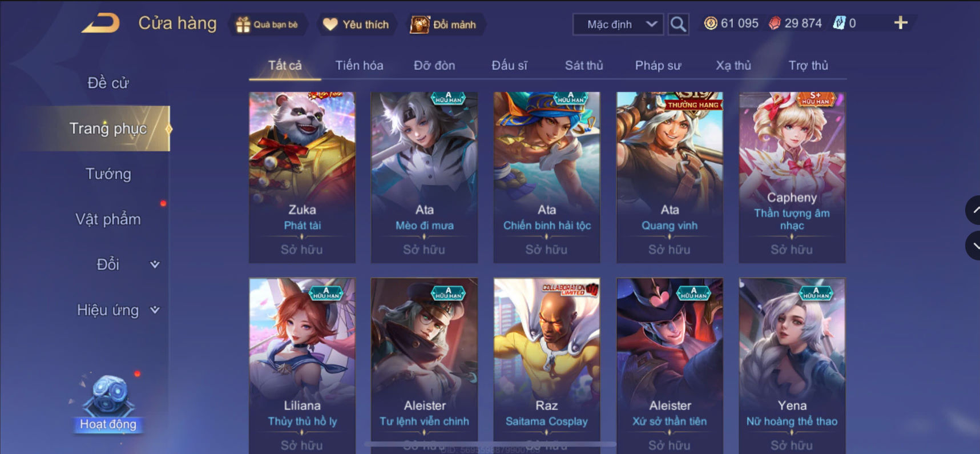Image resolution: width=980 pixels, height=454 pixels.
Task: Click the golden back arrow icon
Action: coord(101,23)
